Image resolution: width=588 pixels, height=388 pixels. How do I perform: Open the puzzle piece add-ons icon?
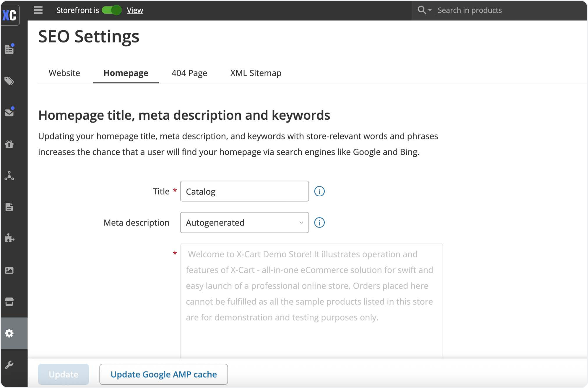coord(9,238)
